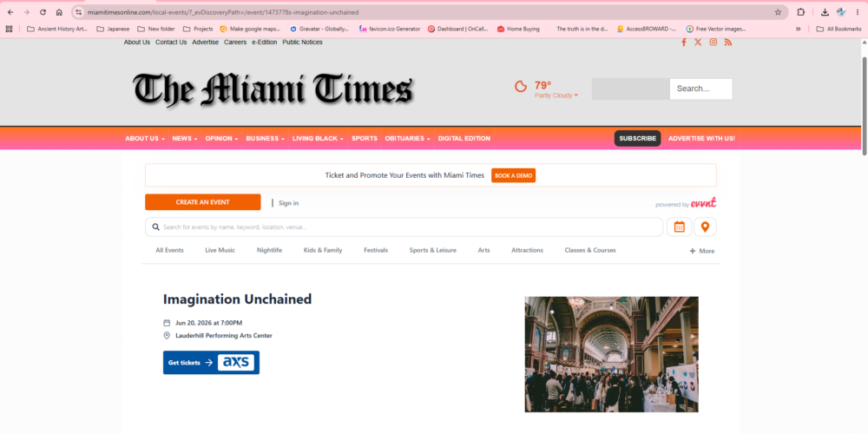Select the Festivals category tab

pos(376,250)
